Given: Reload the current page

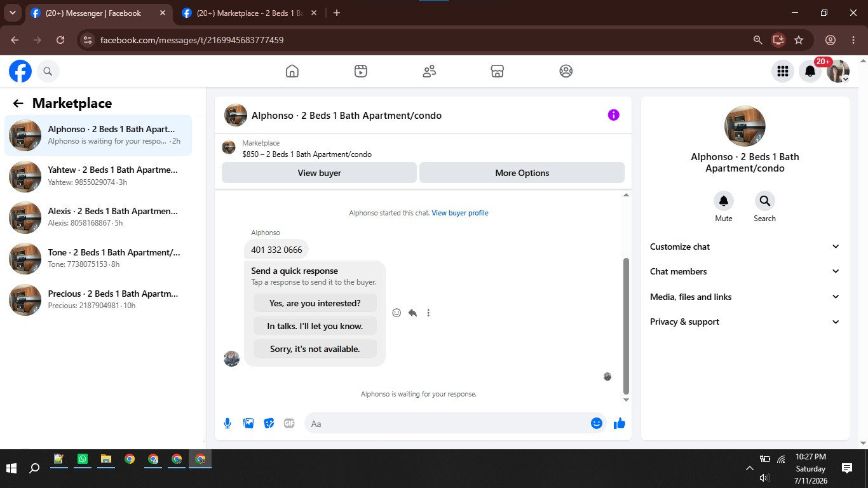Looking at the screenshot, I should [x=60, y=40].
